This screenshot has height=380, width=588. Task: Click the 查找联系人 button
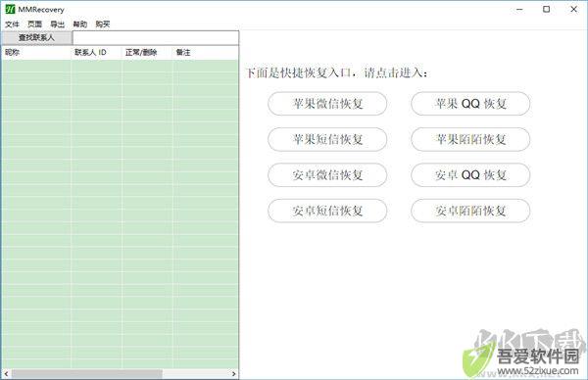click(36, 38)
